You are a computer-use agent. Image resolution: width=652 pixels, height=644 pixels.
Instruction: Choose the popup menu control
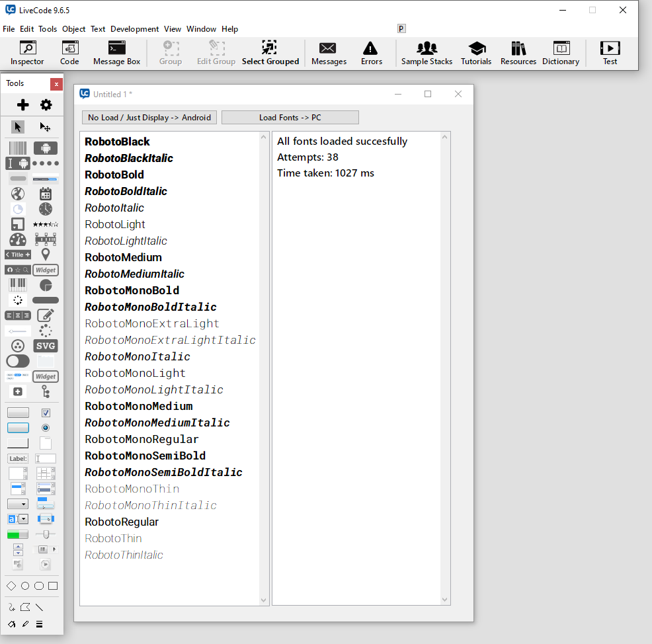(x=46, y=519)
